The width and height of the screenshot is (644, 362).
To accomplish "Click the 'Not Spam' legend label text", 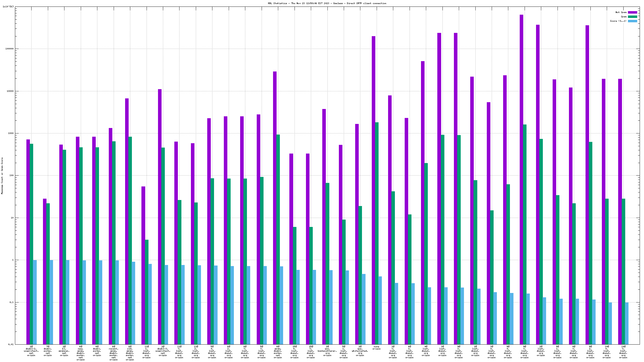I will (x=621, y=12).
